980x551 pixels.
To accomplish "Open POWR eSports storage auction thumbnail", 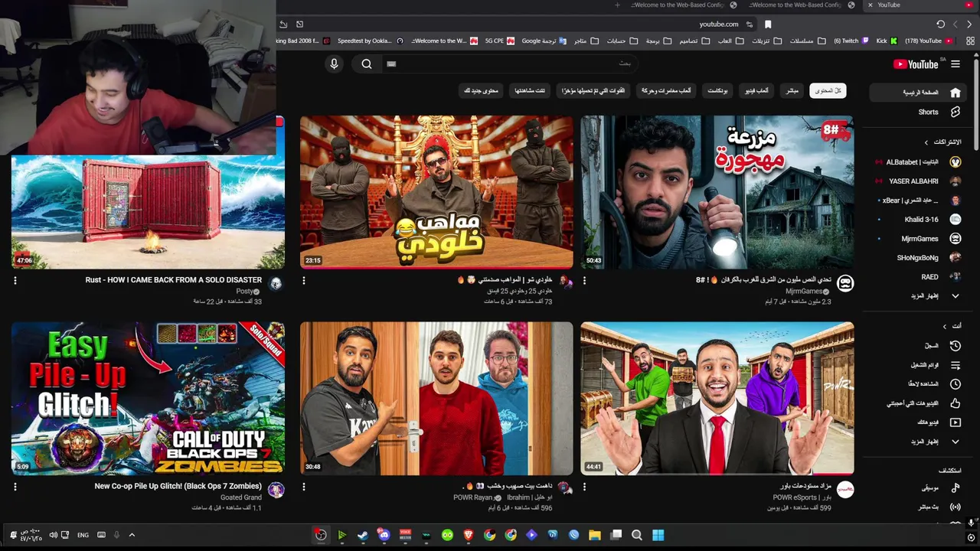I will pos(717,398).
